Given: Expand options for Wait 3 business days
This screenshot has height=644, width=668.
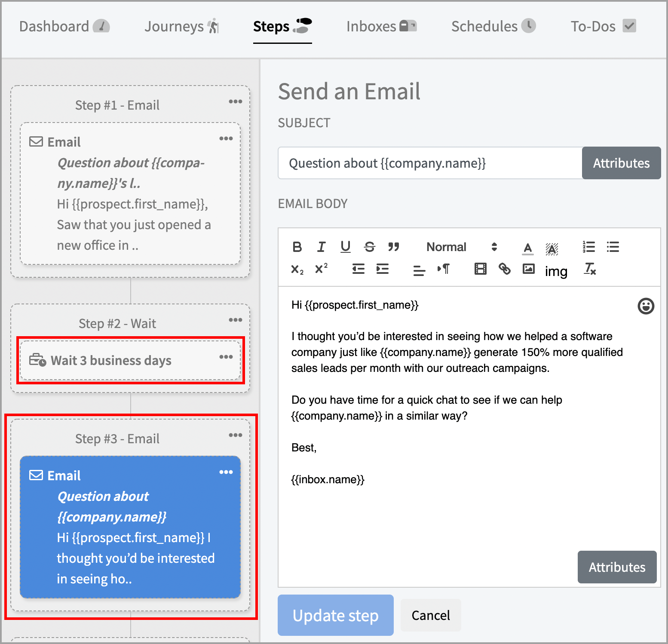Looking at the screenshot, I should [226, 357].
